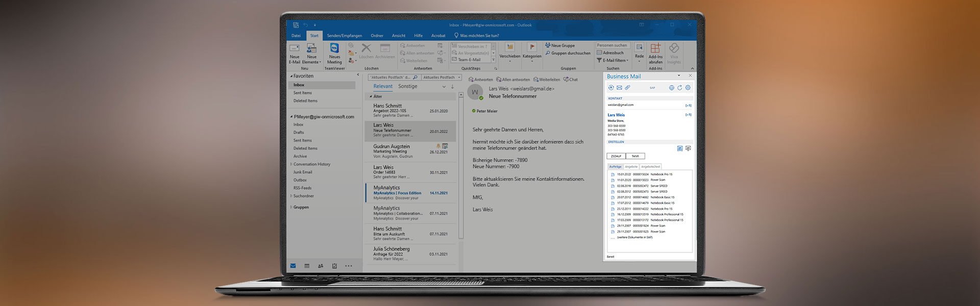Switch to the Angebote tab

click(631, 167)
